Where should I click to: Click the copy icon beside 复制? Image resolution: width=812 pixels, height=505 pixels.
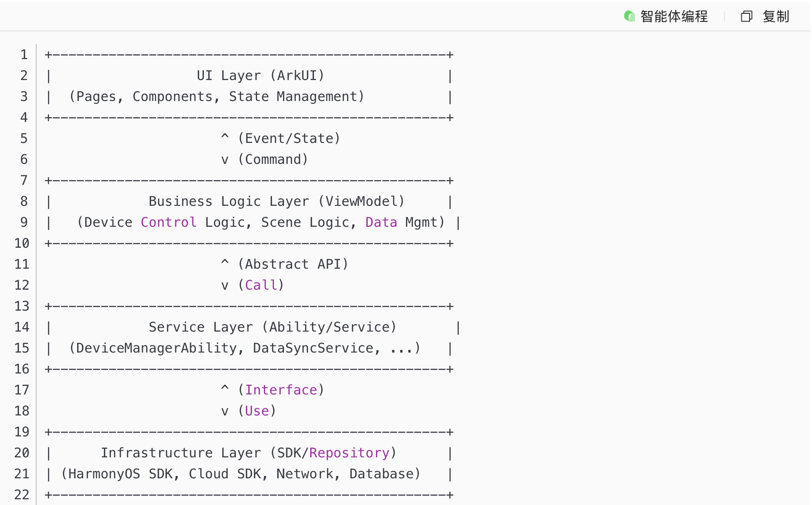point(746,17)
